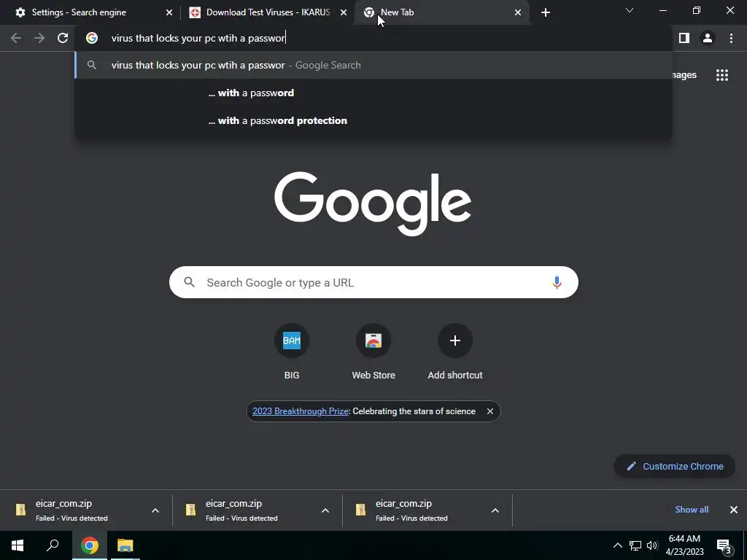Open network status tray icon
747x560 pixels.
[x=635, y=545]
